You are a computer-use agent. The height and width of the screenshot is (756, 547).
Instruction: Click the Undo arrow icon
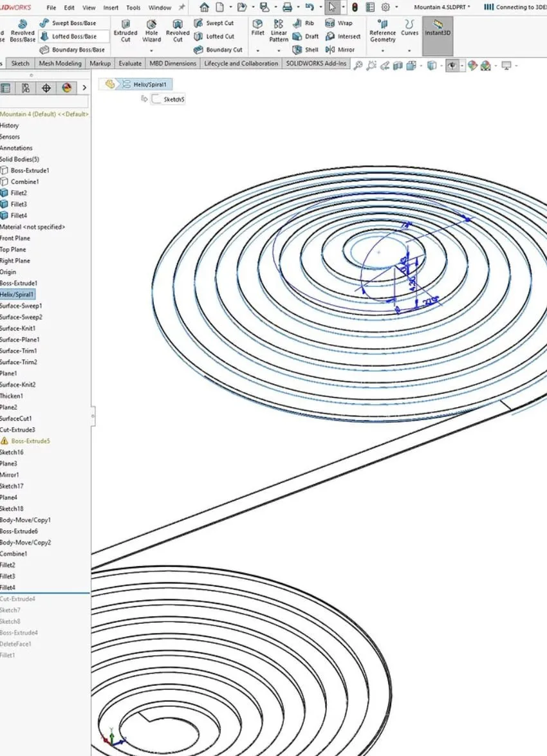310,7
